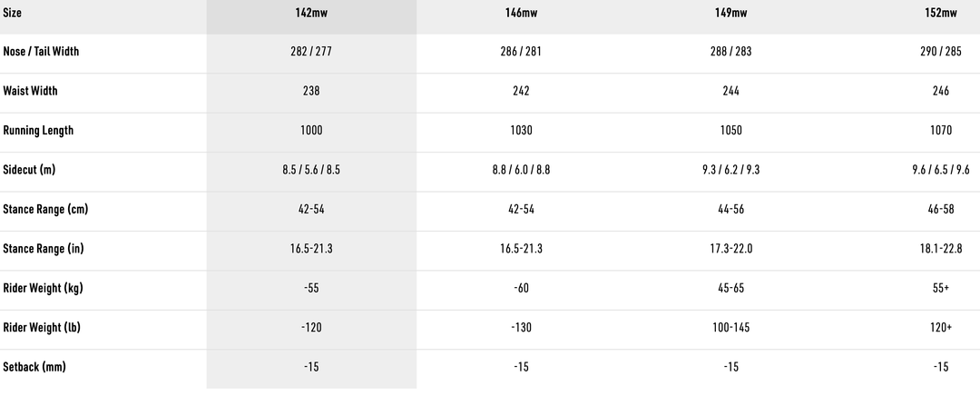The image size is (980, 396).
Task: Click the -55 rider weight value
Action: pyautogui.click(x=311, y=288)
